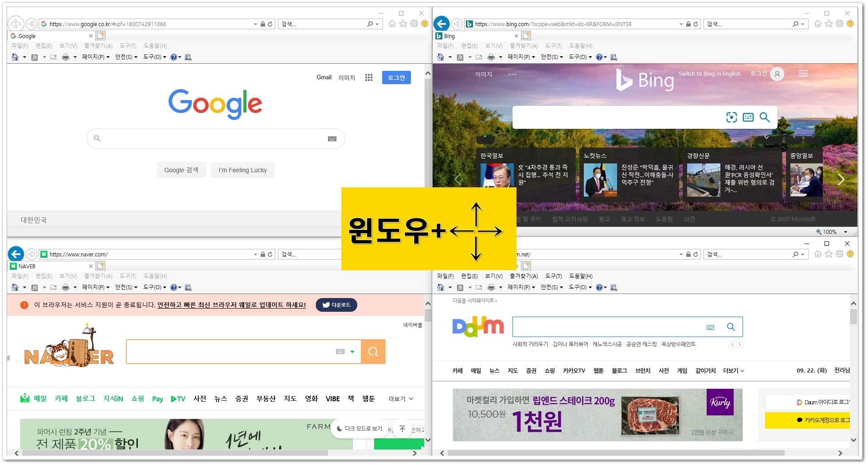
Task: Open 보기(V) menu in Google window
Action: pos(68,46)
